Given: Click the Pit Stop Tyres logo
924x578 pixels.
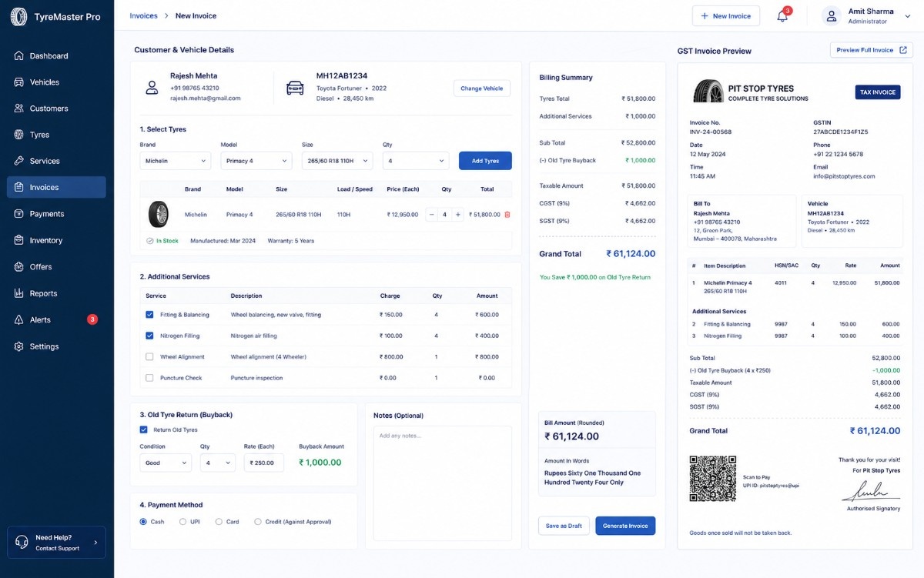Looking at the screenshot, I should 708,92.
